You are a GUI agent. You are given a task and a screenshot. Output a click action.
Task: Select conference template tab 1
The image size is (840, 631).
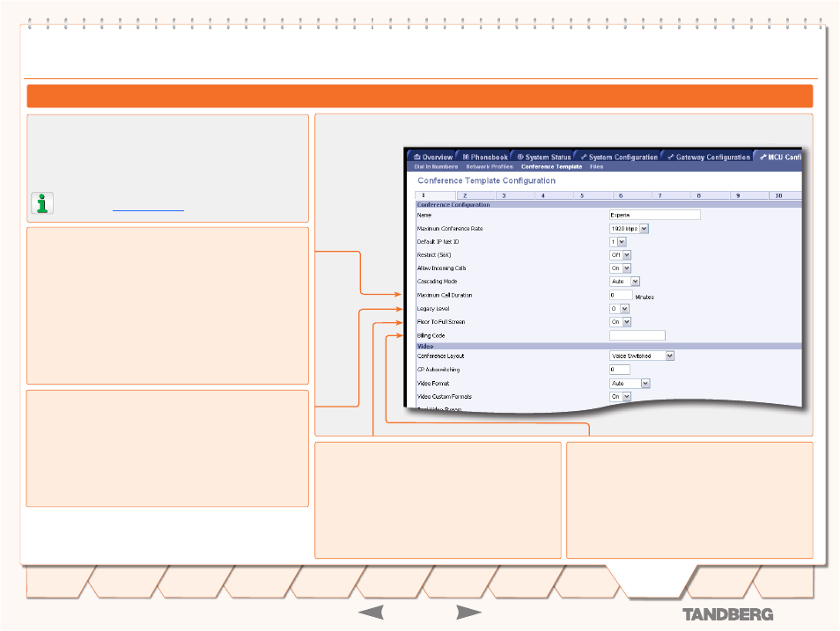pyautogui.click(x=436, y=195)
